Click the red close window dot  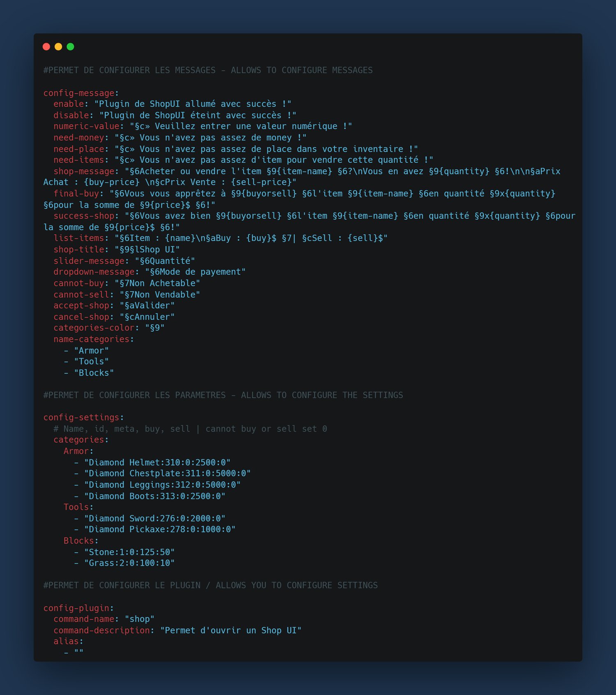[x=46, y=46]
